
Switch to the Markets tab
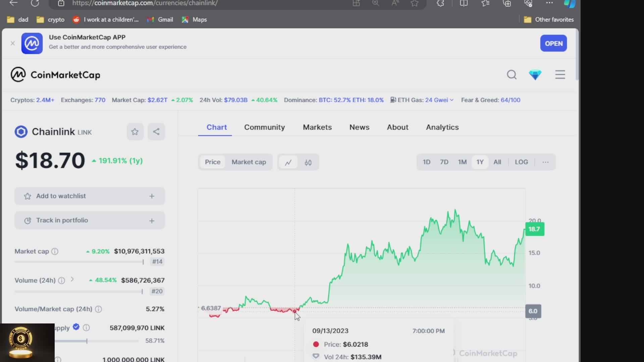click(317, 127)
